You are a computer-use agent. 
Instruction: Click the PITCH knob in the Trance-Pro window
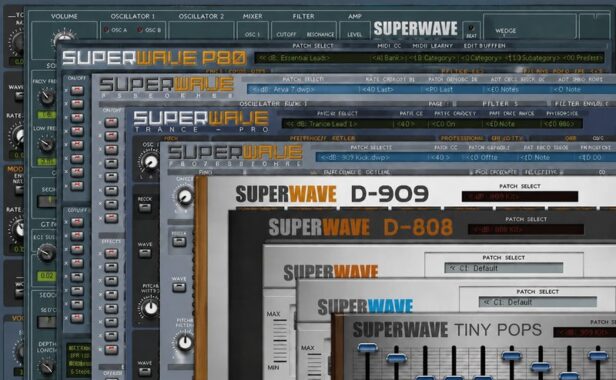tap(150, 308)
